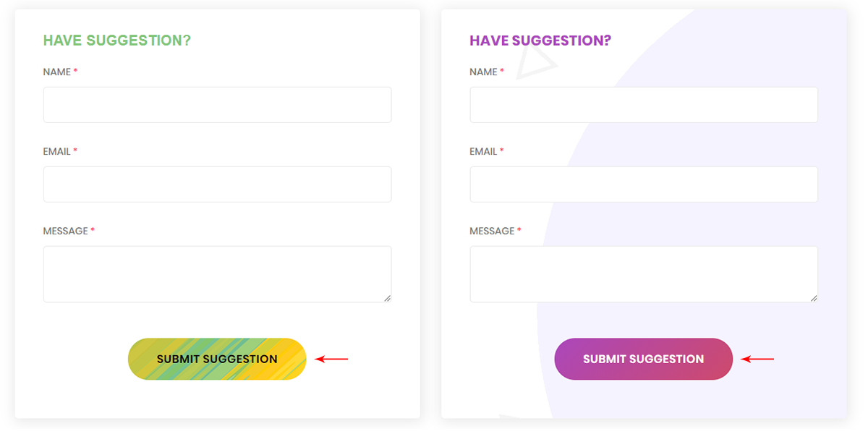Click the Name label in the green form
Image resolution: width=868 pixels, height=434 pixels.
pos(57,72)
